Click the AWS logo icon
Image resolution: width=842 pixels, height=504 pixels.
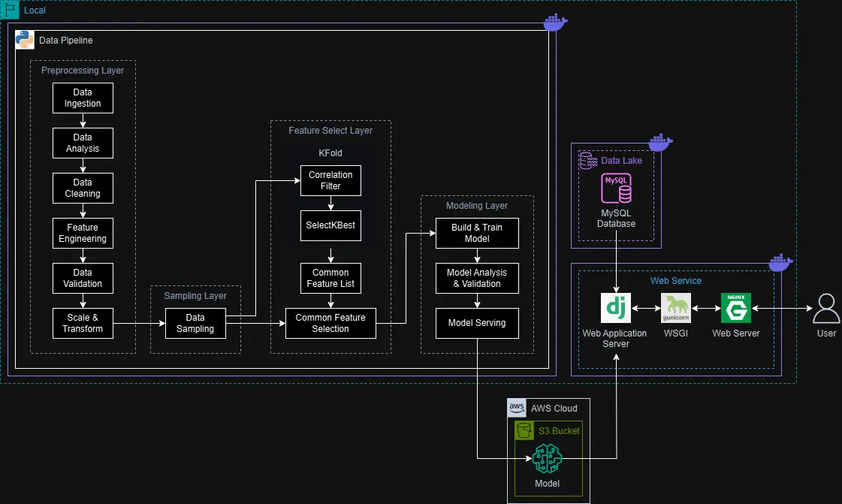pyautogui.click(x=517, y=408)
